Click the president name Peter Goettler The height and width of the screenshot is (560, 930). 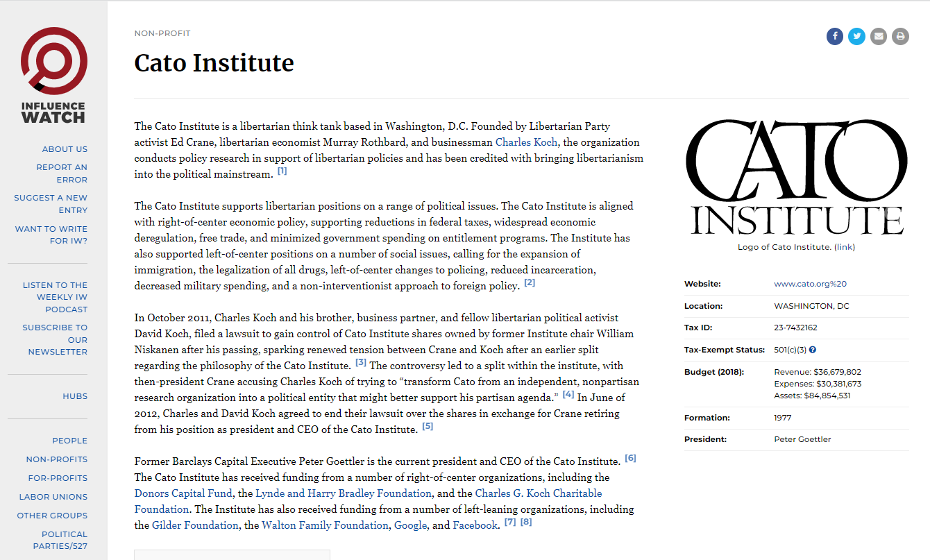(x=802, y=439)
